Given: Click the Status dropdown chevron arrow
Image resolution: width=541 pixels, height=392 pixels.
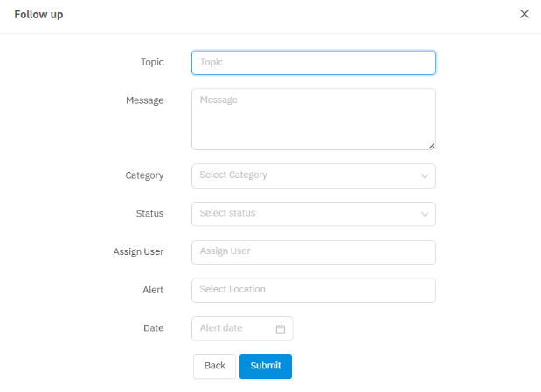Looking at the screenshot, I should (425, 214).
